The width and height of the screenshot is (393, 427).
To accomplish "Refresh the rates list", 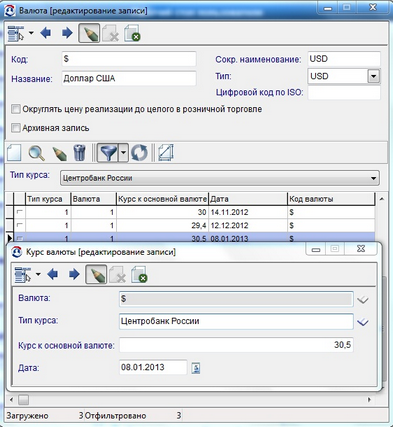I will pyautogui.click(x=139, y=153).
